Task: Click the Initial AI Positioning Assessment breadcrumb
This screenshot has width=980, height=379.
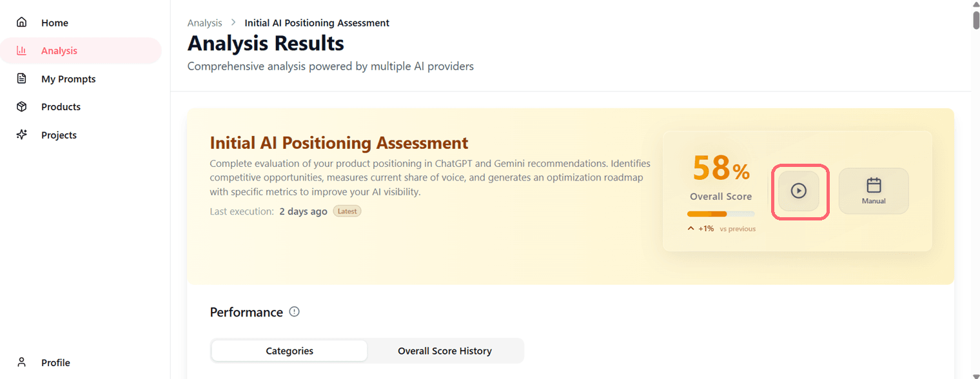Action: [x=317, y=23]
